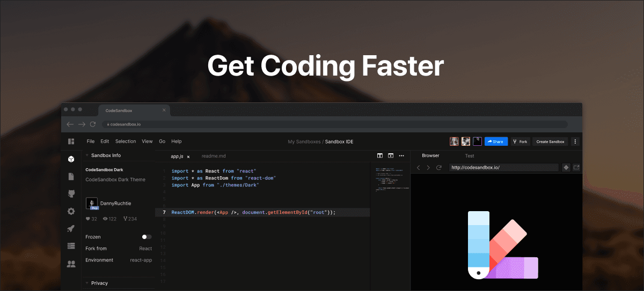Click the DannyRuchtie username link

pyautogui.click(x=115, y=203)
